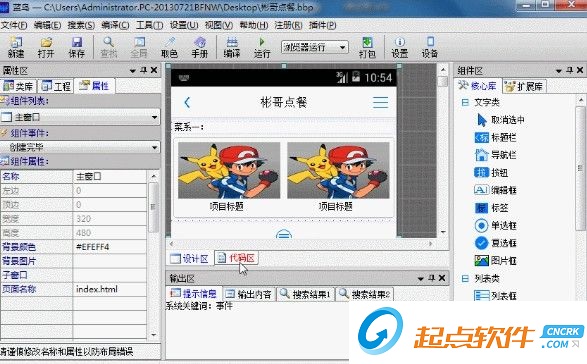
Task: Open the 组件区 panel dropdown arrow
Action: pos(559,70)
